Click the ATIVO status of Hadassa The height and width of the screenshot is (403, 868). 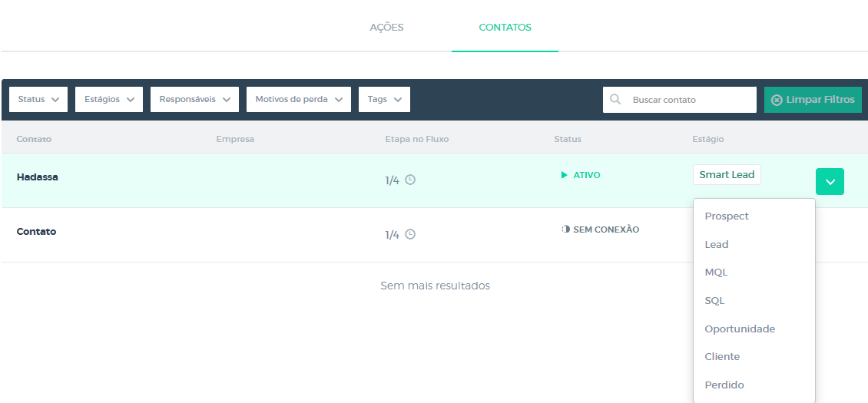pos(581,175)
